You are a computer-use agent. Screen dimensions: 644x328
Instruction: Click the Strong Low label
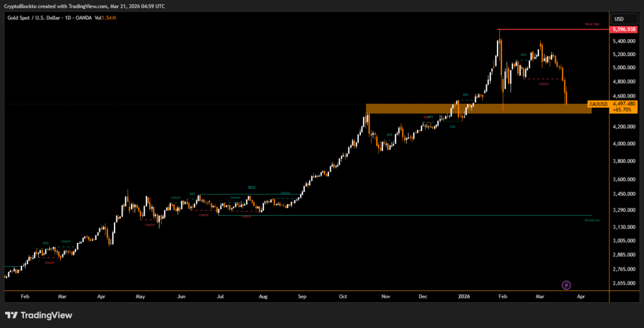pyautogui.click(x=591, y=220)
